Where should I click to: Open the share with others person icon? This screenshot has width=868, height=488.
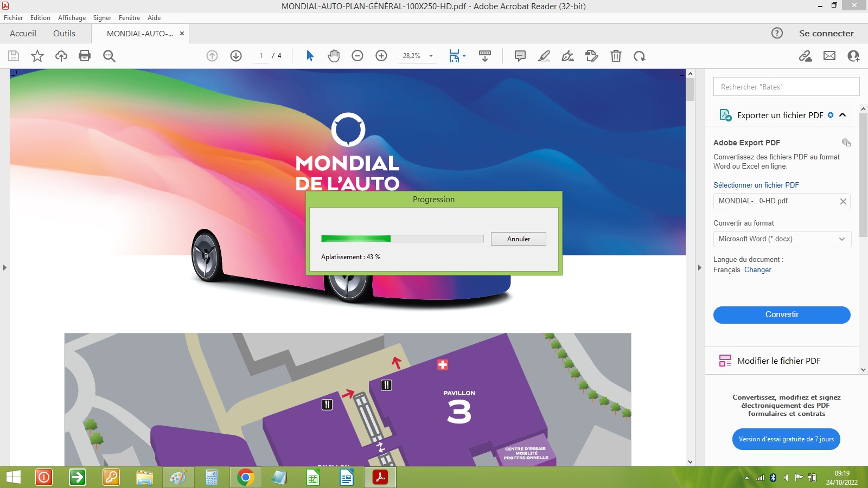pyautogui.click(x=853, y=56)
